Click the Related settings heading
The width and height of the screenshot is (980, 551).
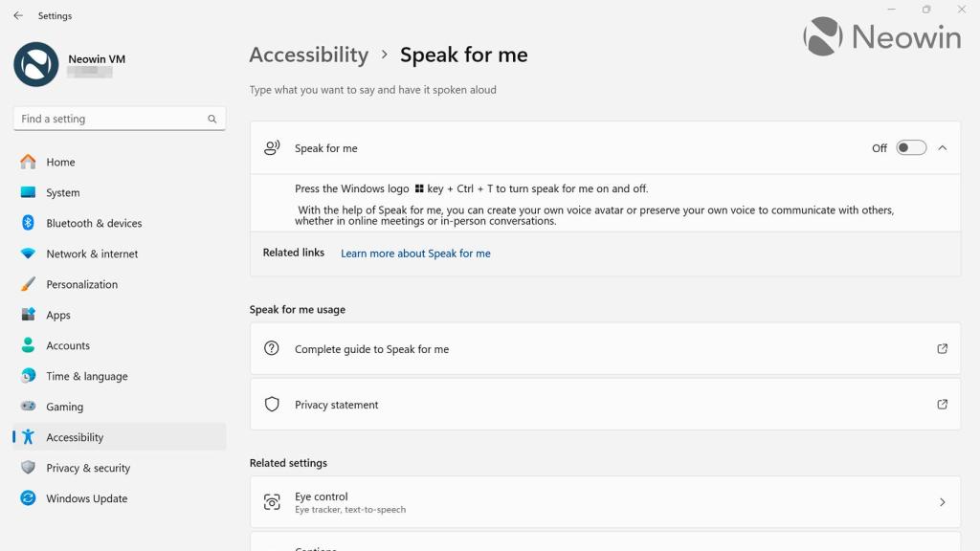tap(288, 463)
